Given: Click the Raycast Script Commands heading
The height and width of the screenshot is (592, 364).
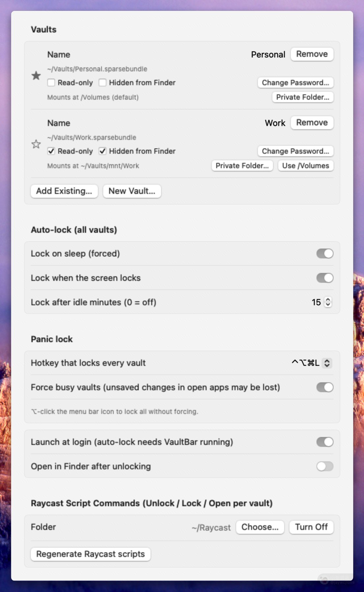Looking at the screenshot, I should 152,503.
